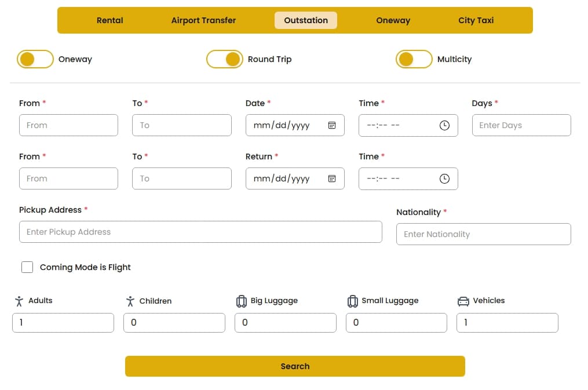Toggle the Round Trip switch
The width and height of the screenshot is (588, 390).
click(225, 59)
